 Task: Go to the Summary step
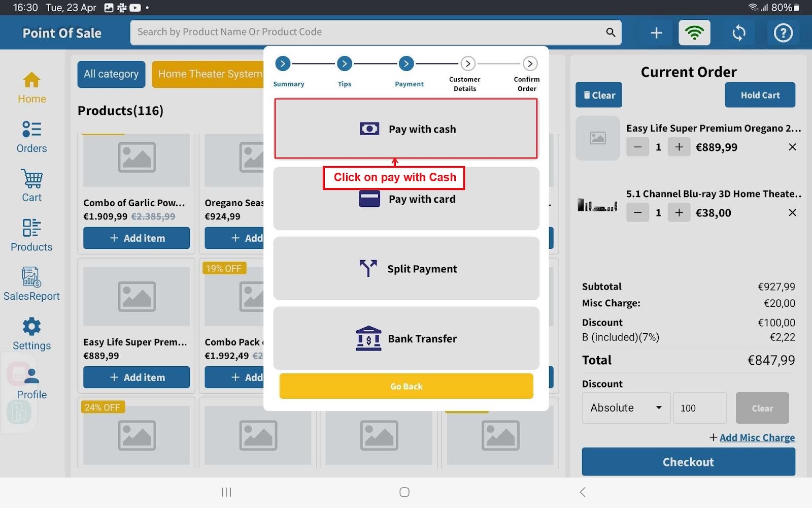click(x=283, y=64)
